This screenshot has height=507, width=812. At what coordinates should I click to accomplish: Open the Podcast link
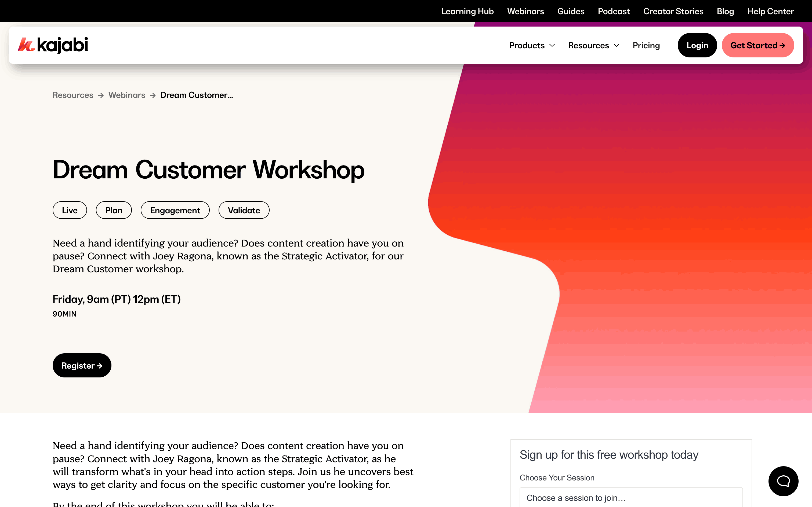pyautogui.click(x=614, y=11)
